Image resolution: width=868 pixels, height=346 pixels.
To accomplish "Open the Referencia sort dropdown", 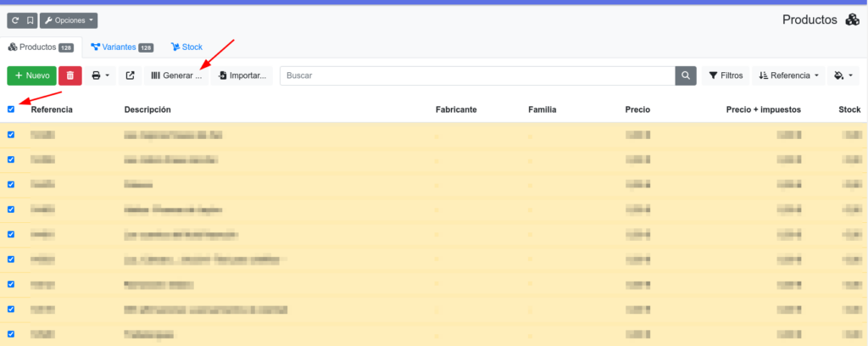I will (789, 75).
